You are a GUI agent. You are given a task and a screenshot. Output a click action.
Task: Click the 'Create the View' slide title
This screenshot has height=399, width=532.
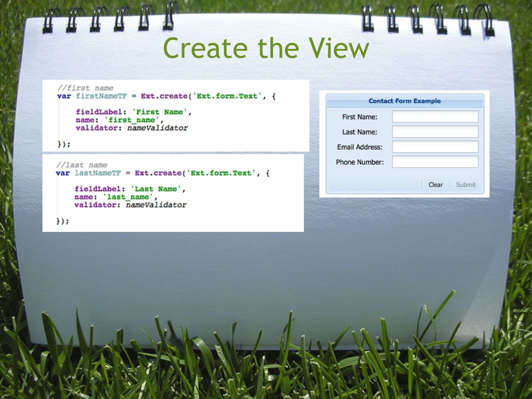tap(266, 48)
